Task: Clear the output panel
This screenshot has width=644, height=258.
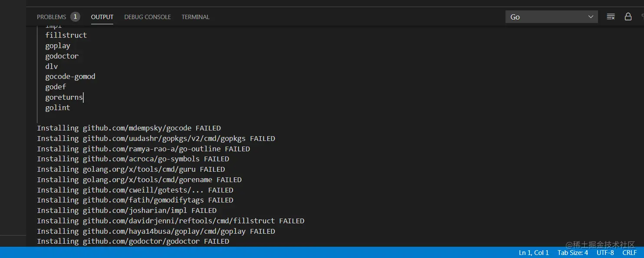Action: click(611, 17)
